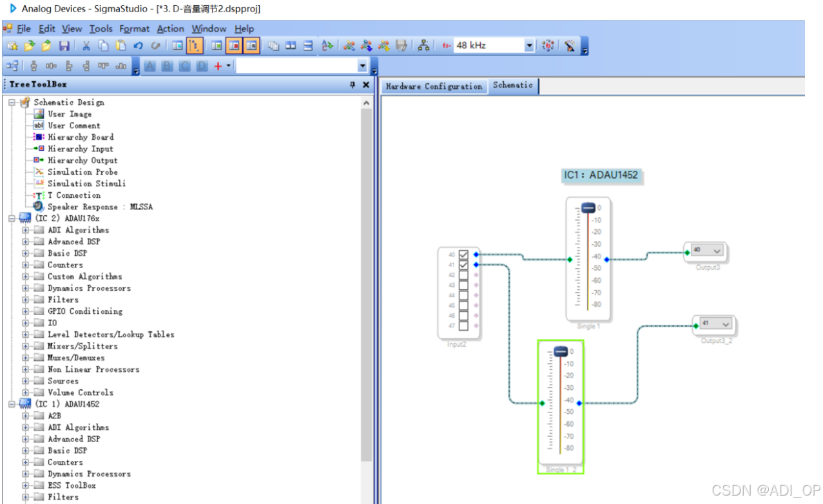Expand the Mixers/Splitters folder

26,346
